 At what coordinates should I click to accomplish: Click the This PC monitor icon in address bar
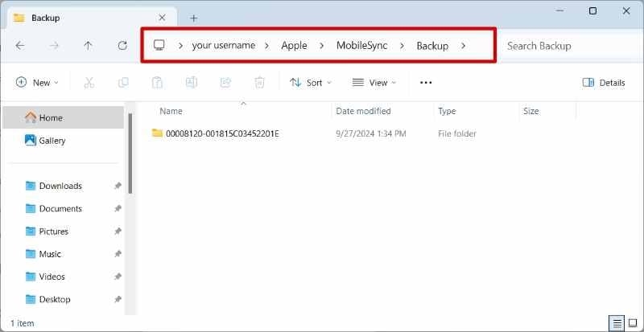[159, 45]
